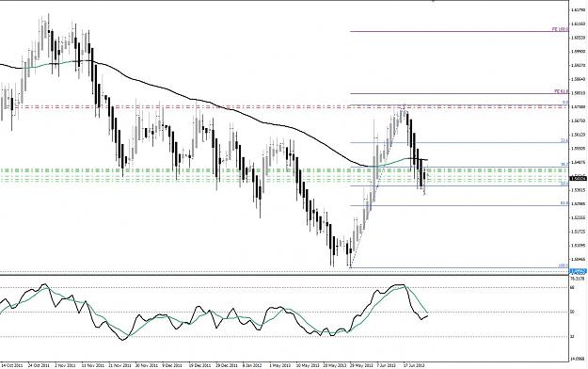Click the 29 May 2013 date label

(361, 365)
